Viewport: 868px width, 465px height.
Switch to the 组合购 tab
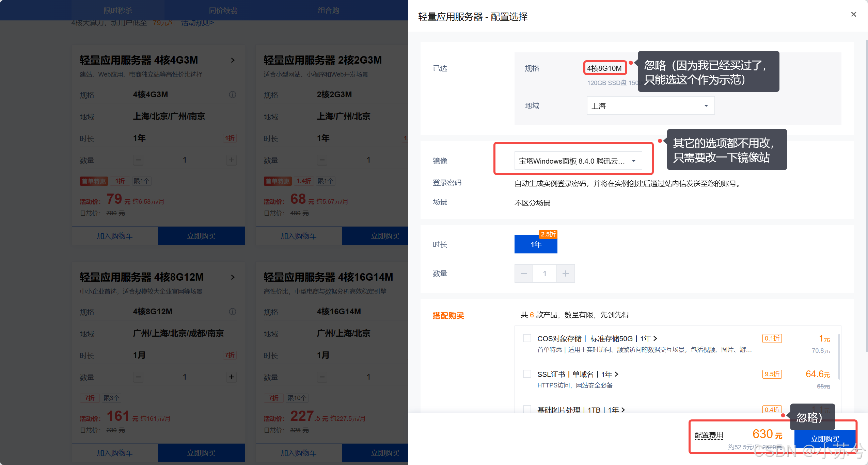[x=328, y=10]
